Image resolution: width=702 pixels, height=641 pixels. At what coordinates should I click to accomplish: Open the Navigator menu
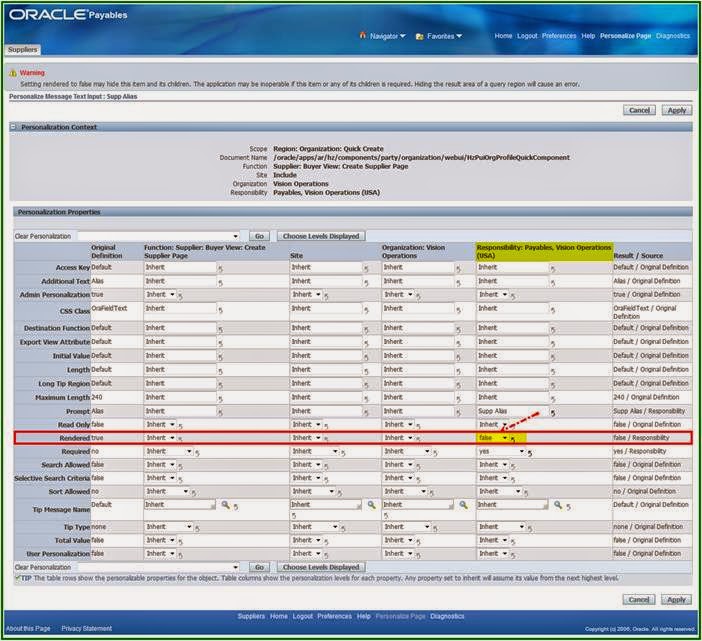[x=387, y=36]
